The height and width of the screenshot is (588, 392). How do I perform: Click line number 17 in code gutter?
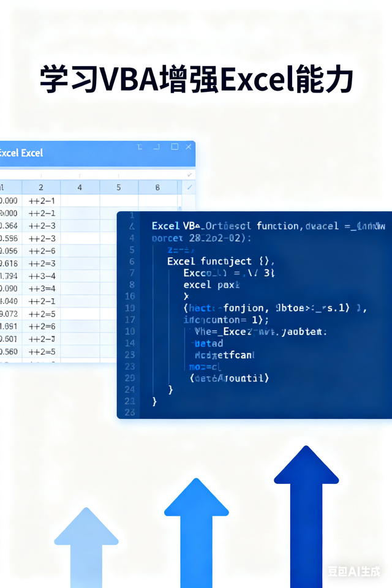pos(130,320)
